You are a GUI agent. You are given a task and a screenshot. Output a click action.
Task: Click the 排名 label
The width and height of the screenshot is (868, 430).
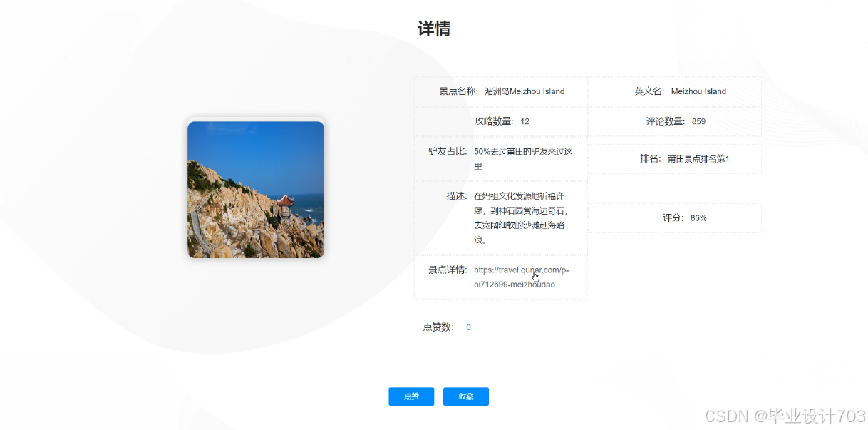click(651, 159)
